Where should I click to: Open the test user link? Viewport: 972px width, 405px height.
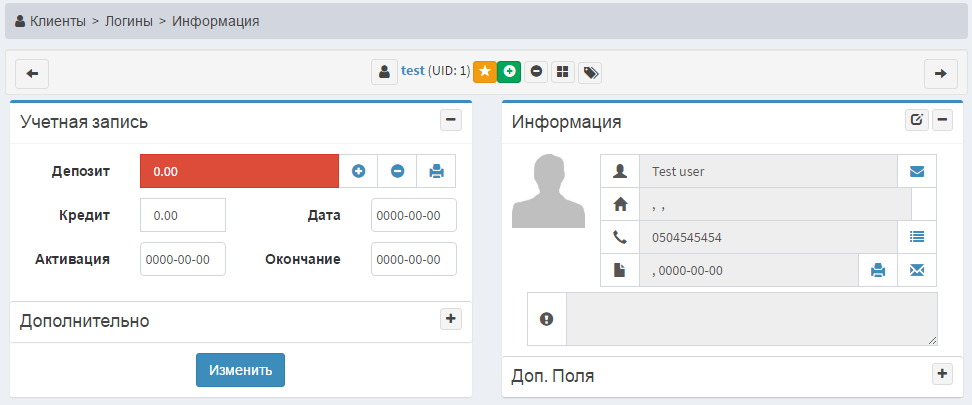pos(412,71)
